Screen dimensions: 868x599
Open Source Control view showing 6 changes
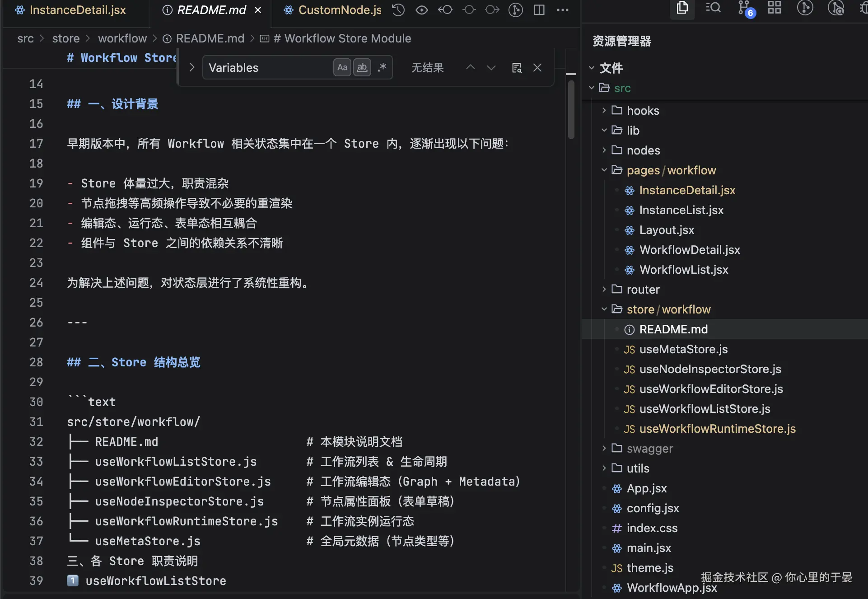[x=743, y=8]
